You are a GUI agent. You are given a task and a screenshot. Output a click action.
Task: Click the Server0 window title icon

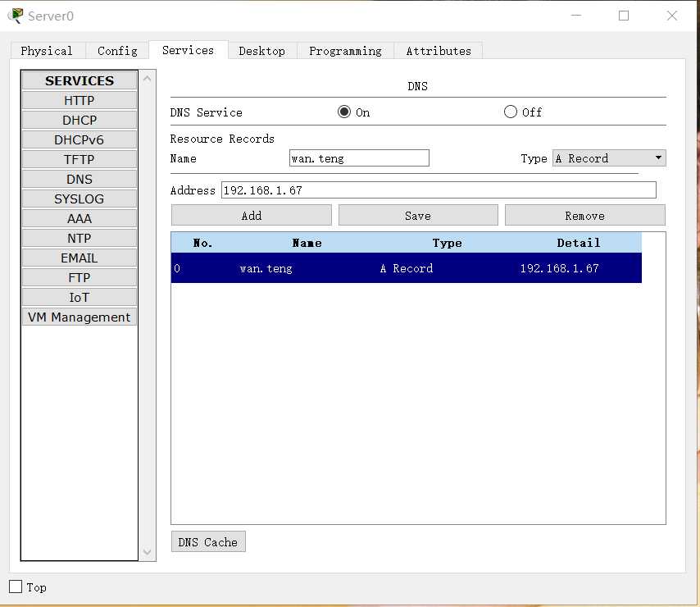click(x=16, y=16)
